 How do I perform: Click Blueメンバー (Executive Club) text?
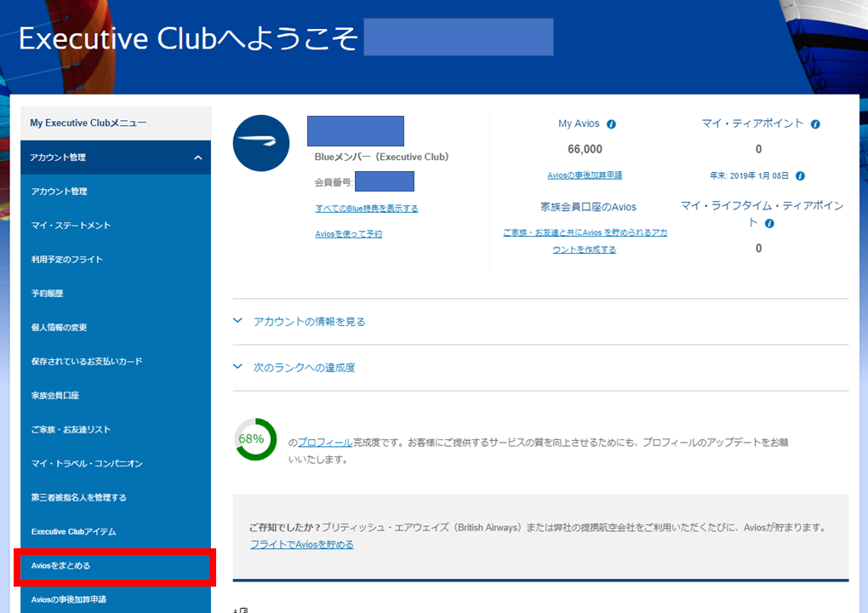pos(381,158)
